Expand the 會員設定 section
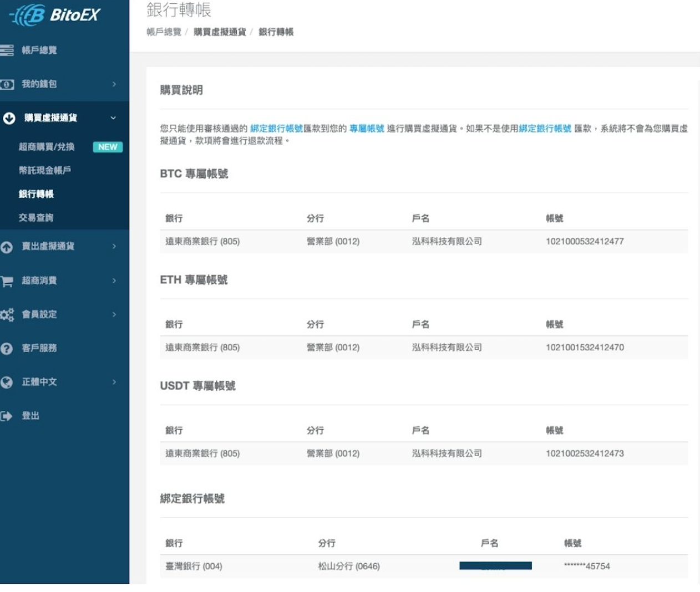The width and height of the screenshot is (700, 592). [x=114, y=314]
